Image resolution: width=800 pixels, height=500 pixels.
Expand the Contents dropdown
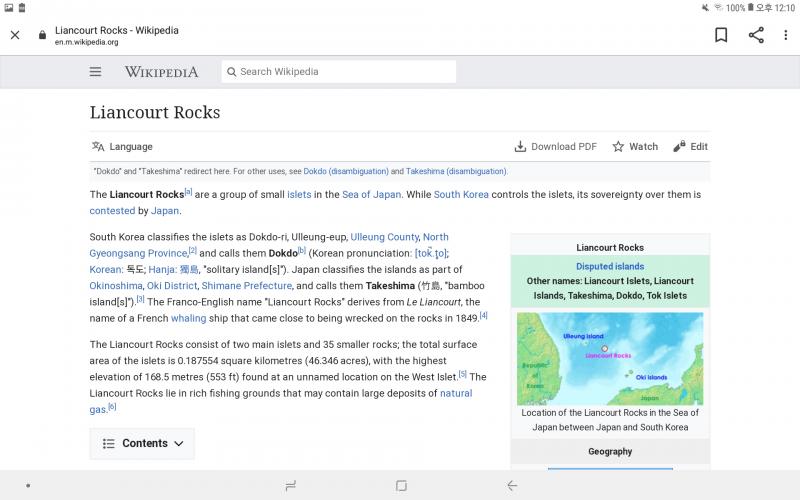point(142,443)
